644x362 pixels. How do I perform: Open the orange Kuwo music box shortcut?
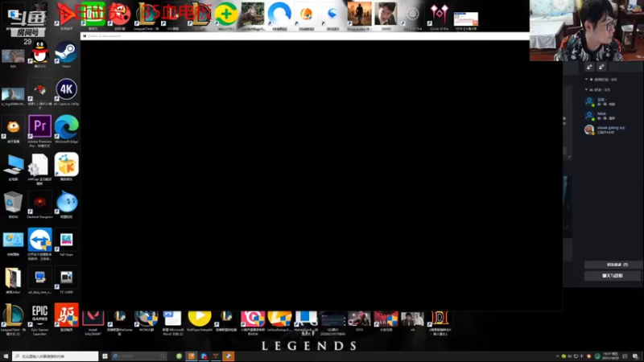coord(66,167)
